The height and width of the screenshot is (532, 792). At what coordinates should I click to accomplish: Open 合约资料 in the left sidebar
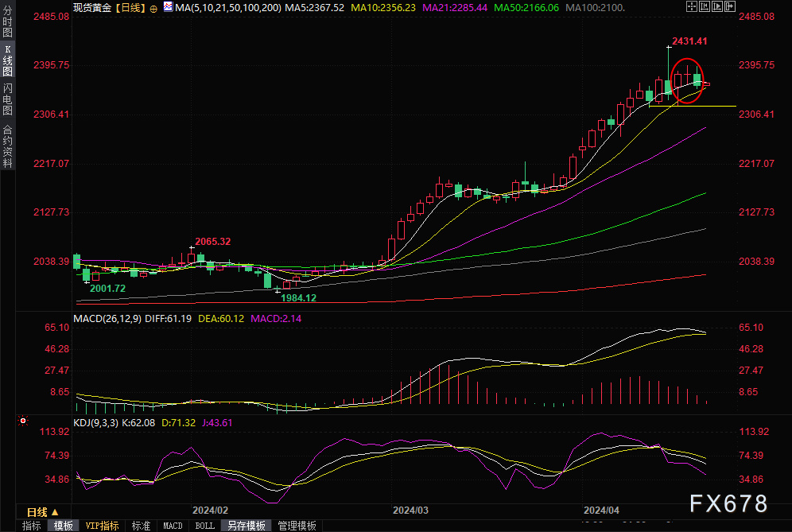coord(7,146)
